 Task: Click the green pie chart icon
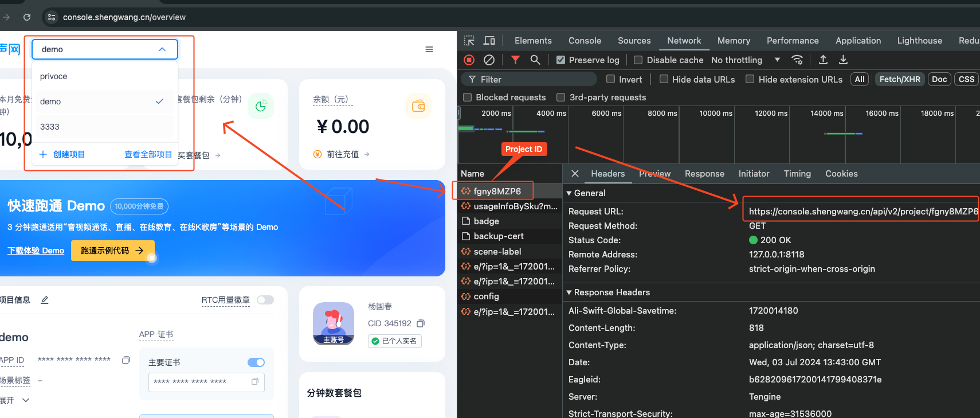tap(261, 106)
